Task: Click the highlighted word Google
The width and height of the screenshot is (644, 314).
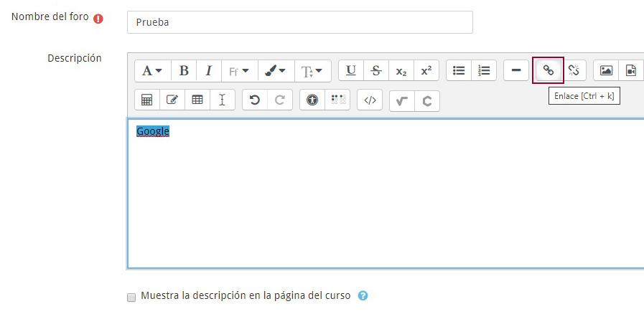Action: (153, 131)
